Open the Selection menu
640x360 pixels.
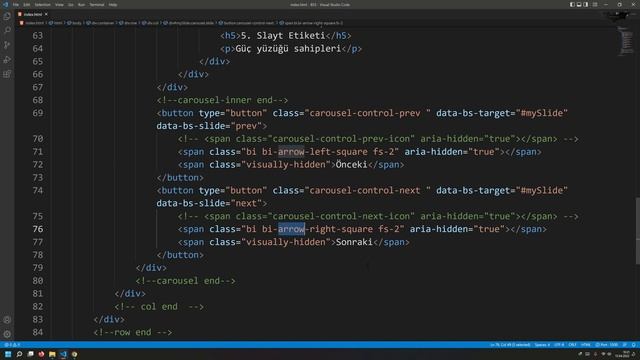tap(42, 5)
